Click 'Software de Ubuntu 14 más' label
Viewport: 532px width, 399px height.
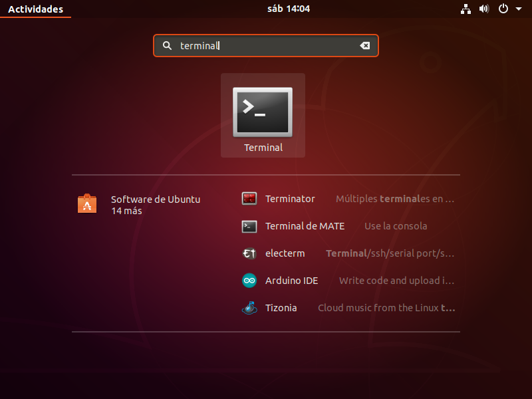(x=156, y=205)
